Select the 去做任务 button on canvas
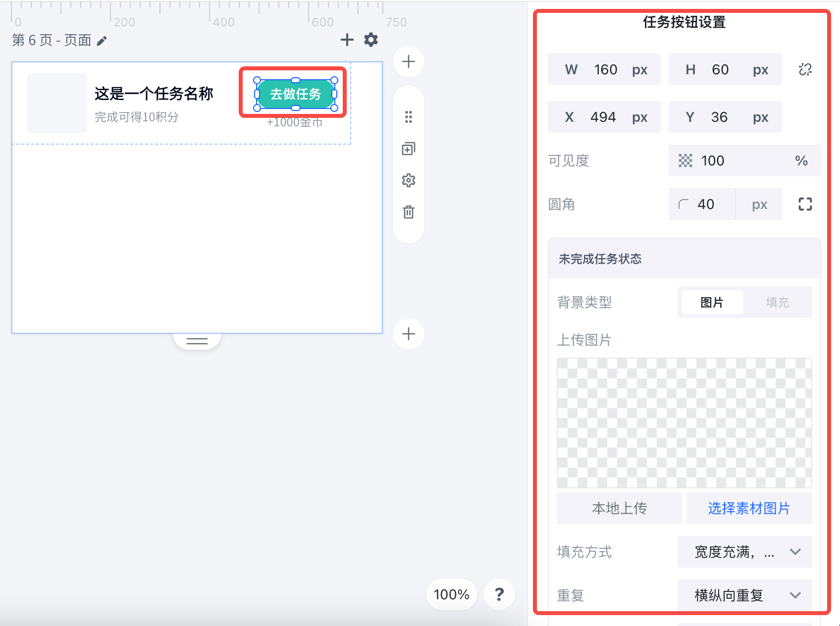The image size is (840, 626). (x=296, y=94)
